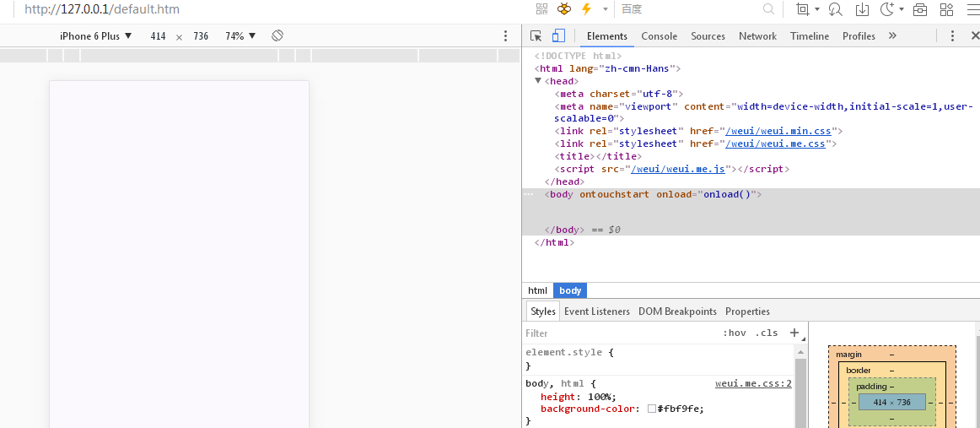The image size is (980, 428).
Task: Switch to the DOM Breakpoints tab
Action: (x=677, y=312)
